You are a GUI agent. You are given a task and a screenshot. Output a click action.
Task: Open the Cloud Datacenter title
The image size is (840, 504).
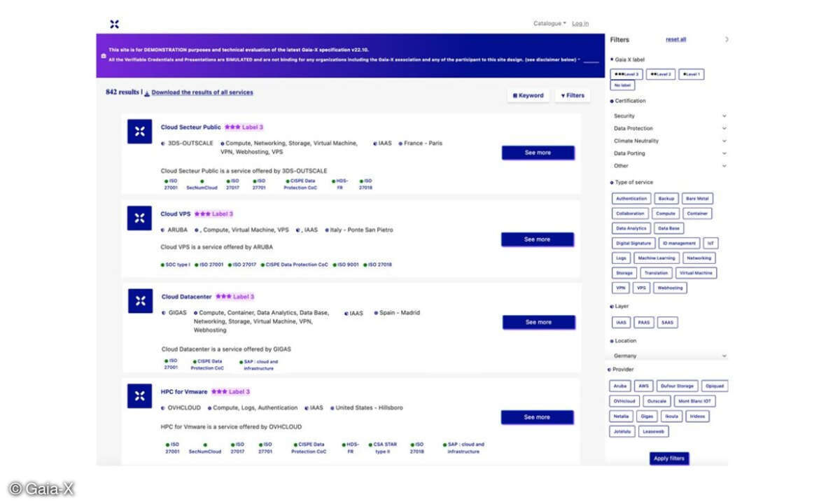186,297
